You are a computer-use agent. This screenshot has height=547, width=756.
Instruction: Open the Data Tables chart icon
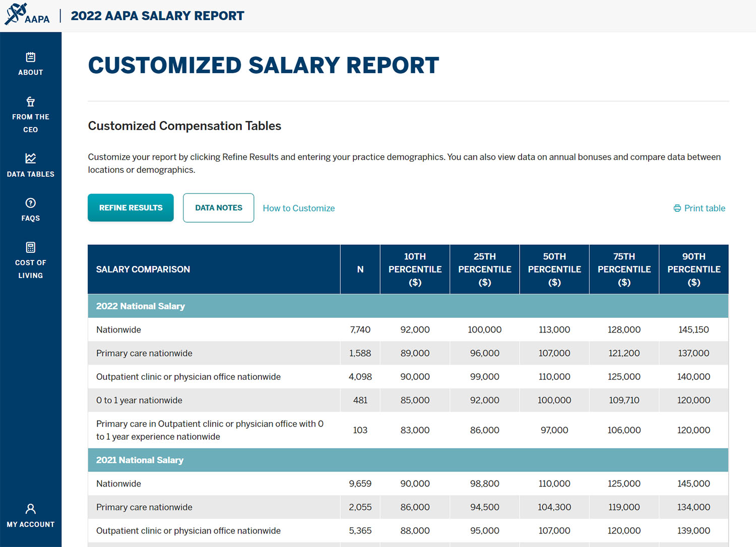click(31, 158)
